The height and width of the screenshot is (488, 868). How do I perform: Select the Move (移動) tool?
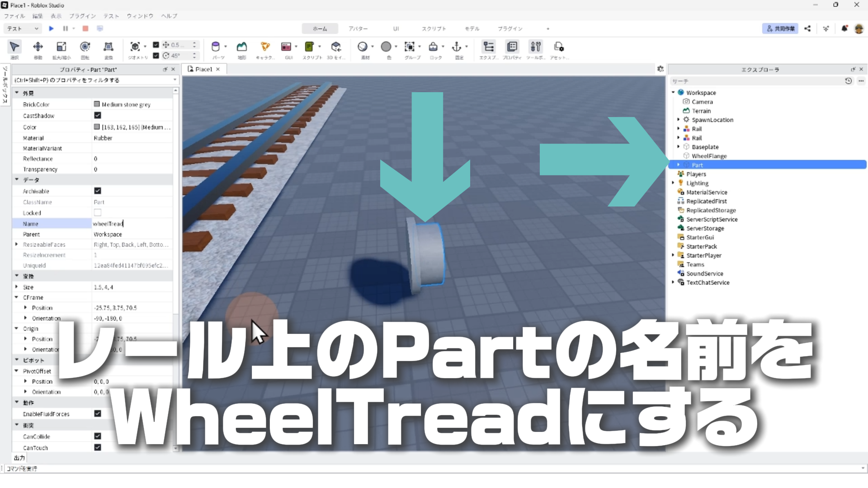[38, 47]
